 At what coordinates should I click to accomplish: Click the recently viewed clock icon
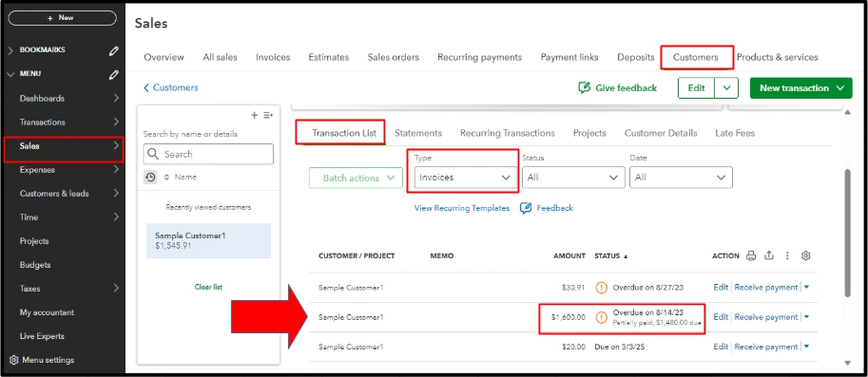coord(150,177)
